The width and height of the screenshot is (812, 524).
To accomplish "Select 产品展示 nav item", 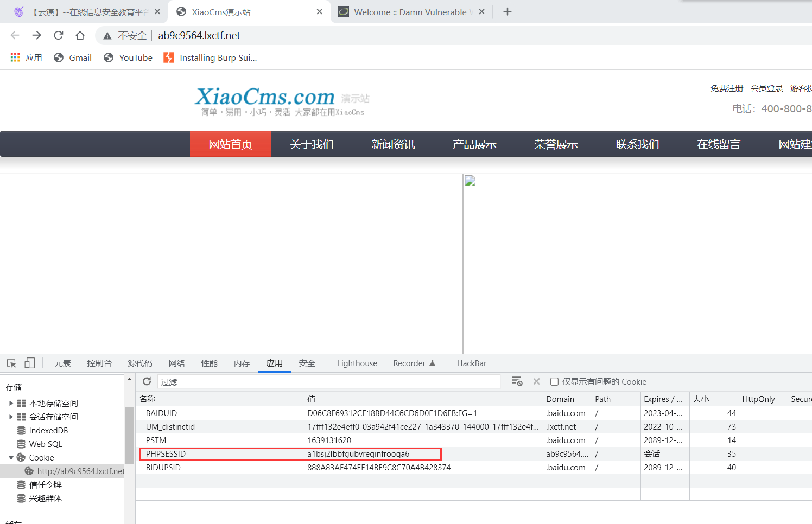I will coord(475,144).
